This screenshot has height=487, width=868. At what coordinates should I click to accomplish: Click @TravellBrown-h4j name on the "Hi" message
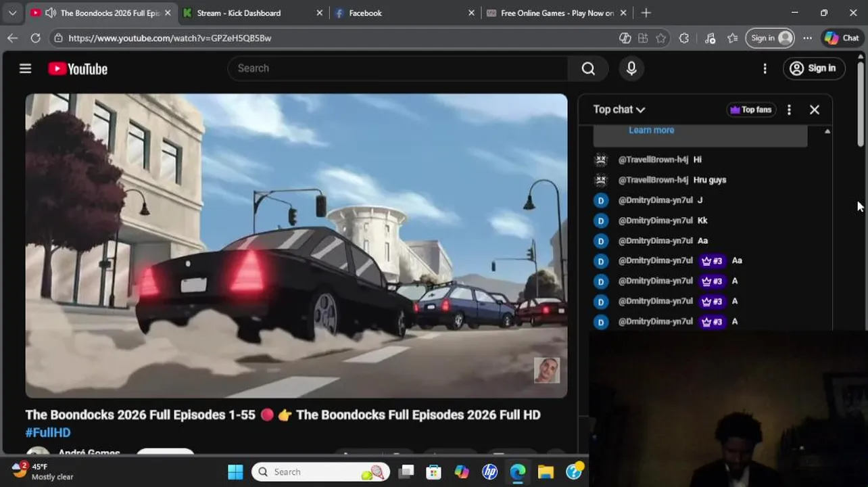[x=653, y=160]
